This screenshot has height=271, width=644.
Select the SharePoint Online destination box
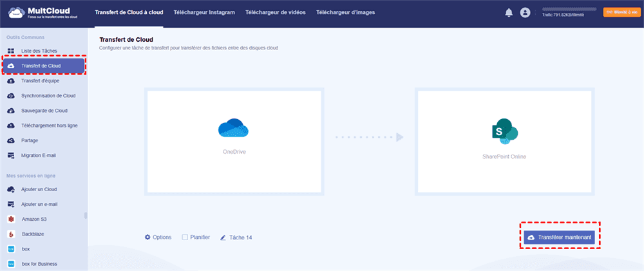504,142
